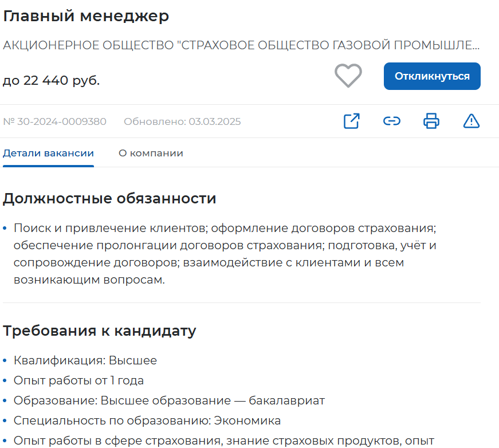
Task: Click the Обновлено: 03.03.2025 date text
Action: point(182,121)
